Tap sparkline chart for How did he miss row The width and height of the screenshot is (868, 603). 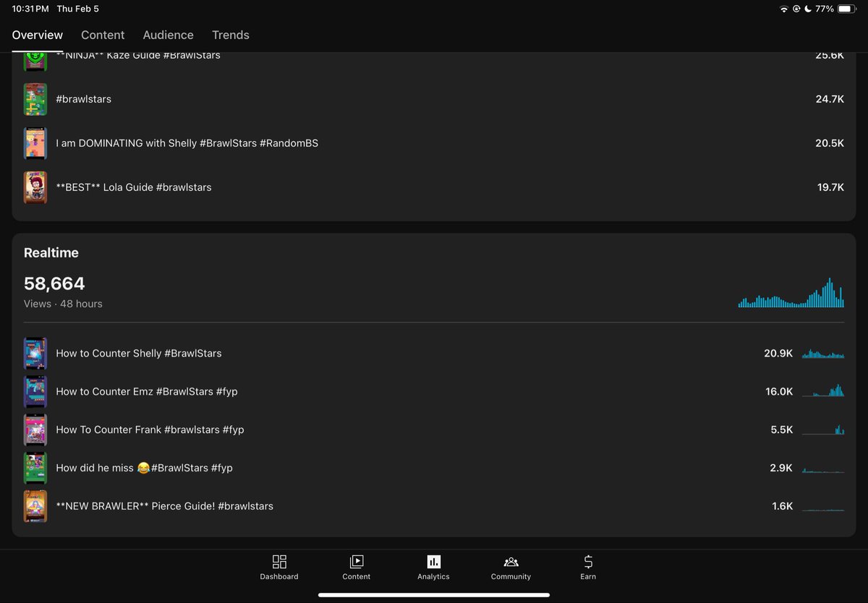[823, 469]
